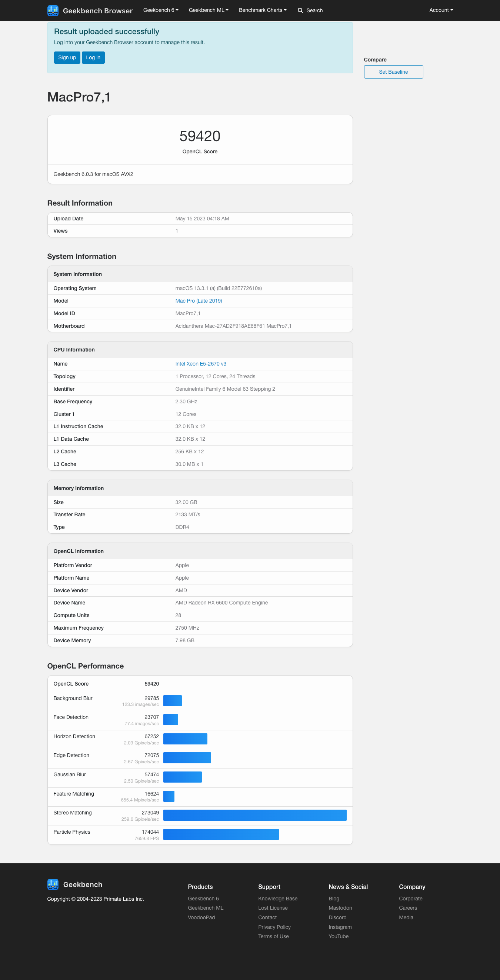This screenshot has width=500, height=980.
Task: Click the Gaussian Blur score bar
Action: (x=182, y=777)
